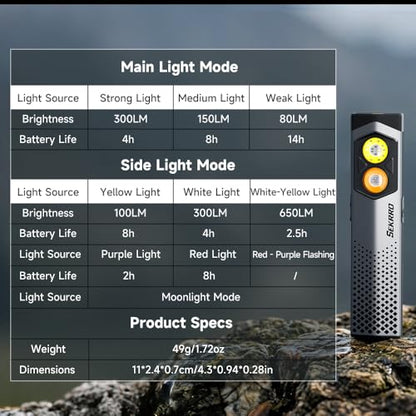The height and width of the screenshot is (416, 416).
Task: Click "Brightness" label in the 150LM row
Action: (x=48, y=119)
